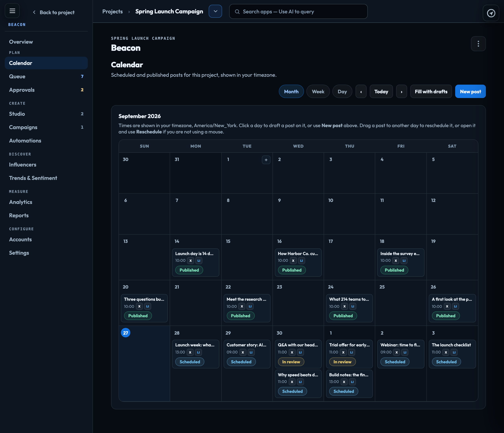Switch to Week view

tap(318, 91)
